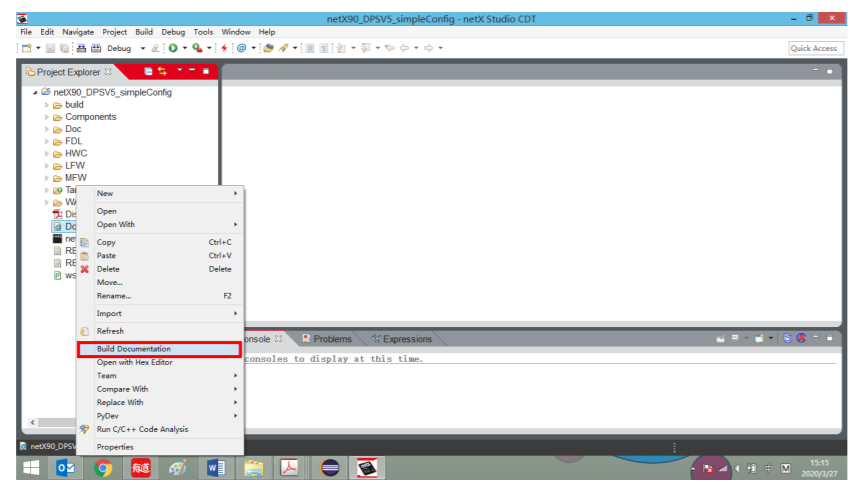Click the pencil build icon beside Debug
Image resolution: width=856 pixels, height=494 pixels.
pos(156,48)
